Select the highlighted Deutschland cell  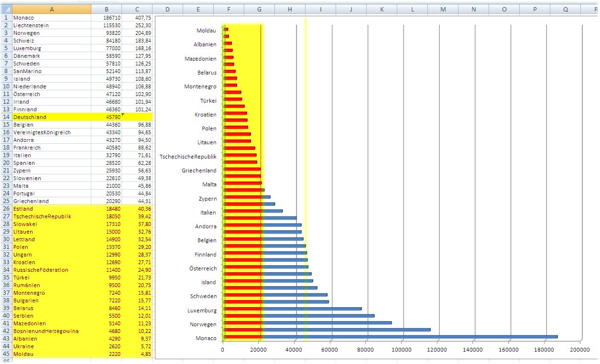point(52,117)
